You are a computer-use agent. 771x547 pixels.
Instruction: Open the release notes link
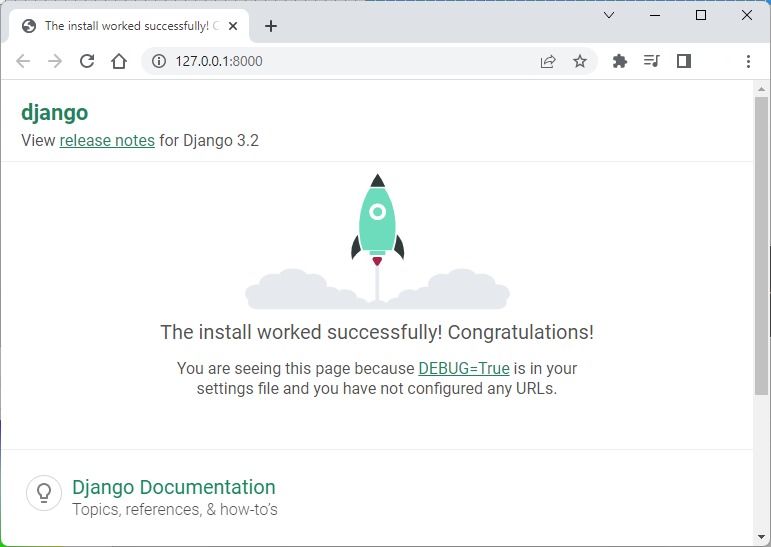click(107, 140)
